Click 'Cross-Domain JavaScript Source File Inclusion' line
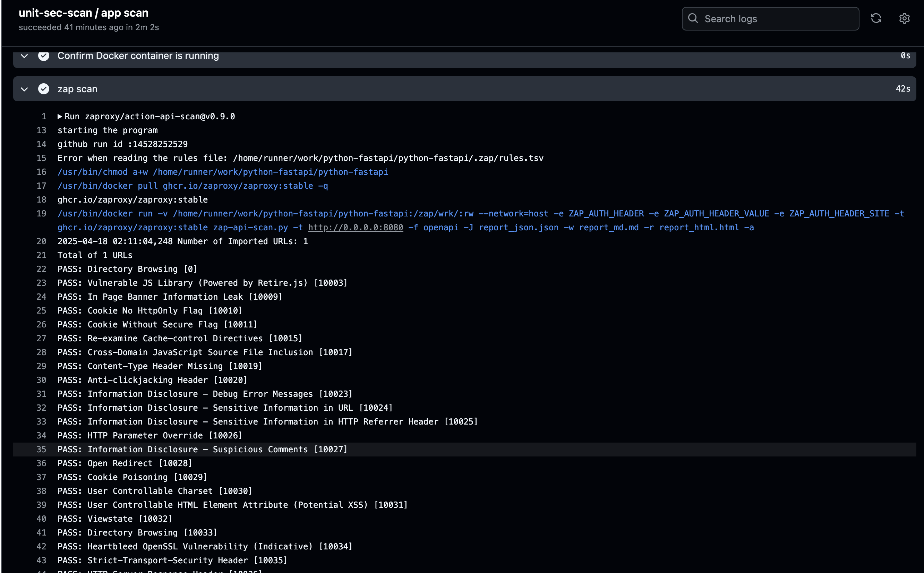 click(x=205, y=352)
